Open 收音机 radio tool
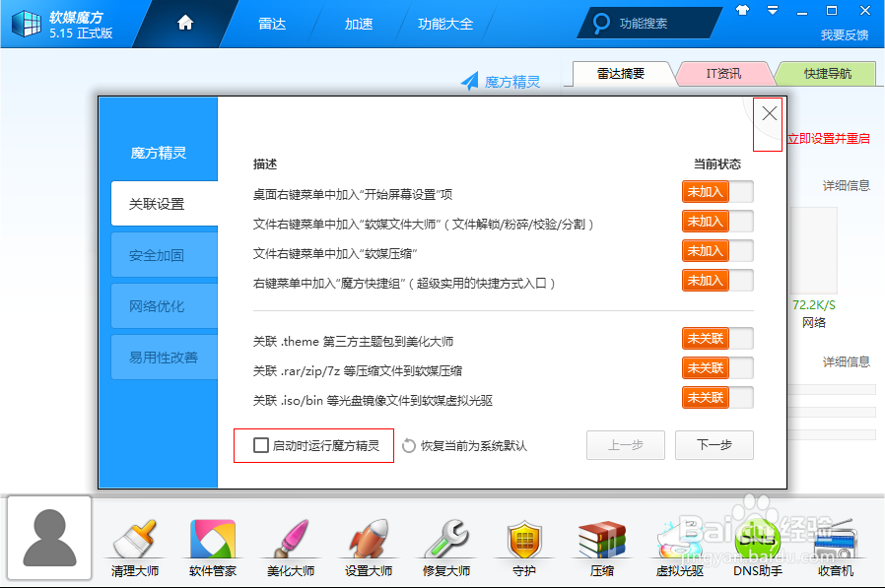 pos(836,548)
